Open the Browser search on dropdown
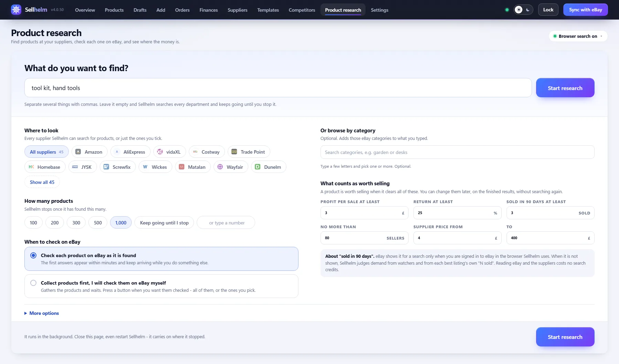 point(578,36)
